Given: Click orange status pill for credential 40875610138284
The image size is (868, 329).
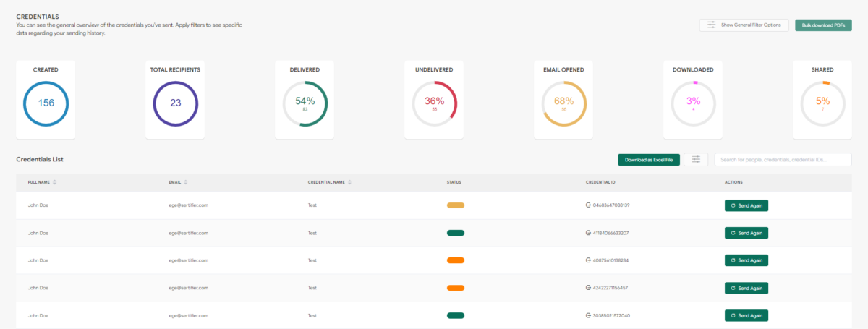Looking at the screenshot, I should coord(456,260).
